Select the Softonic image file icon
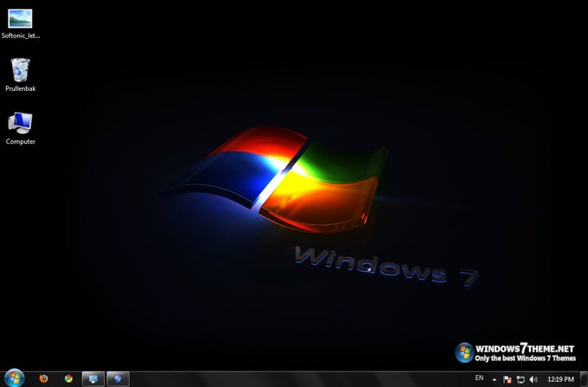Image resolution: width=588 pixels, height=387 pixels. 20,18
